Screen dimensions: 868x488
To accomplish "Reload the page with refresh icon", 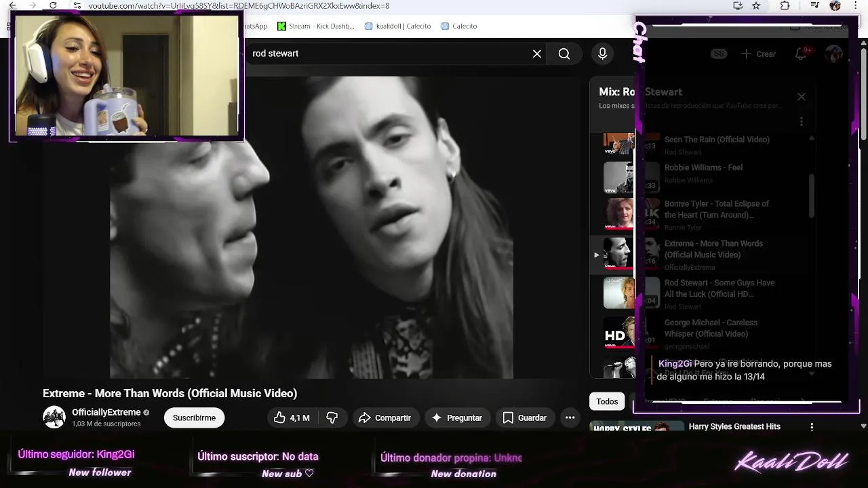I will [x=54, y=5].
